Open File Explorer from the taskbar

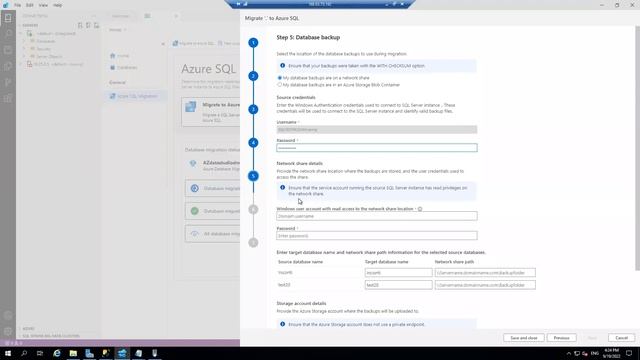point(73,353)
